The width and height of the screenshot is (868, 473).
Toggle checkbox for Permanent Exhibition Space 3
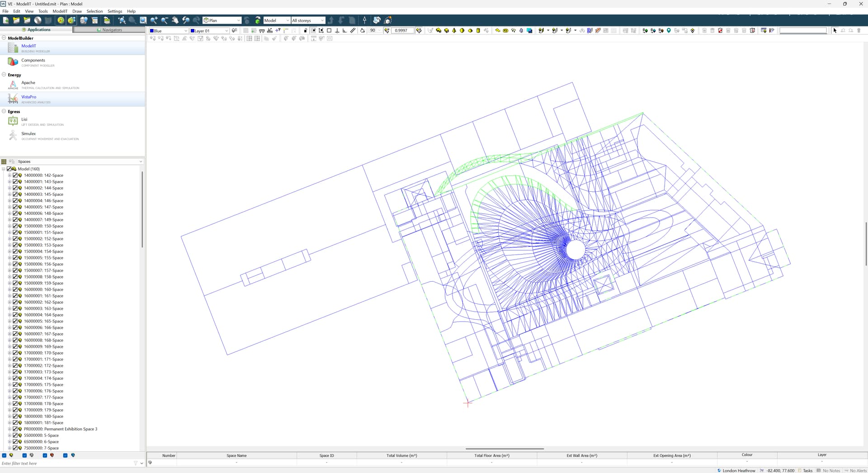[x=15, y=429]
